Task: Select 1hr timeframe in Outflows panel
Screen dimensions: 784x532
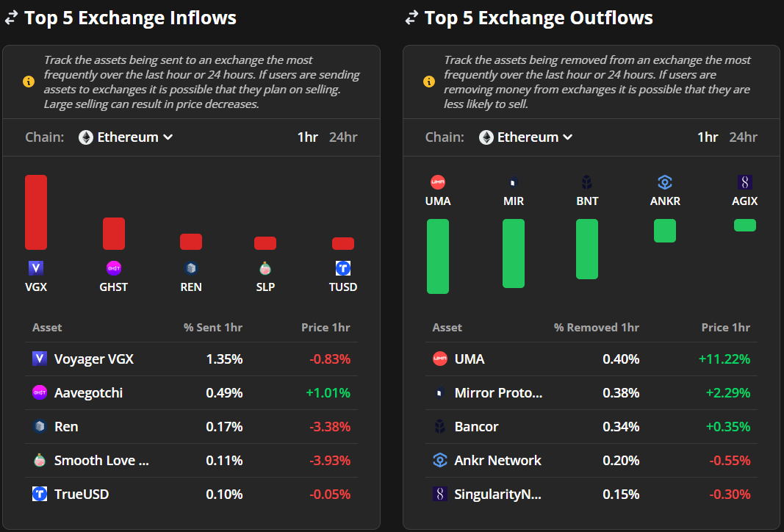Action: tap(708, 137)
